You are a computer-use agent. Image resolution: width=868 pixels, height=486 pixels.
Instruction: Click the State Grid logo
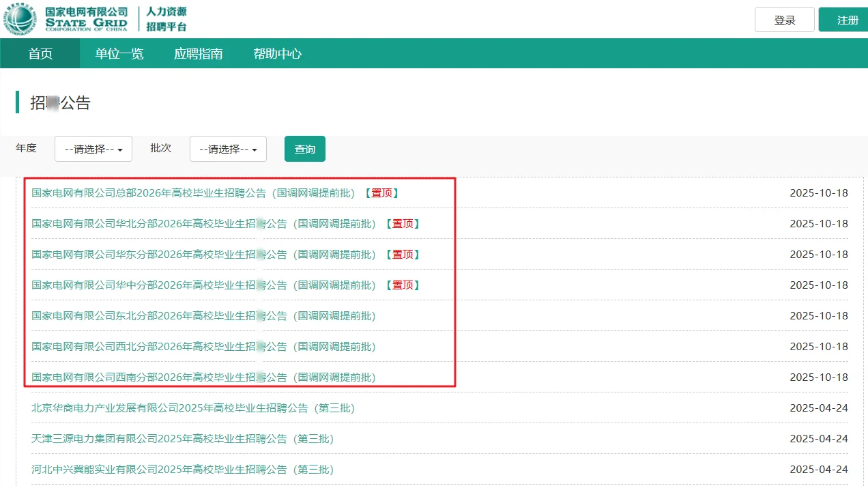tap(66, 19)
